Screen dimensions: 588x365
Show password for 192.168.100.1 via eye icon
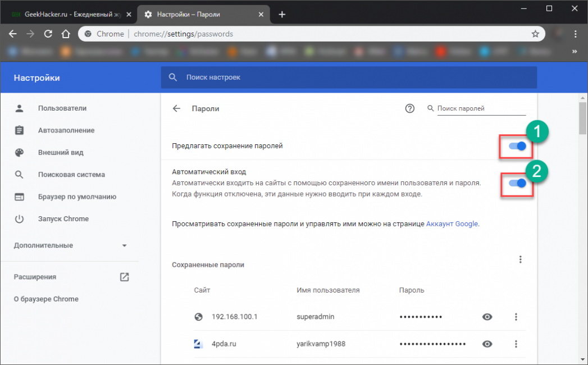pyautogui.click(x=487, y=317)
